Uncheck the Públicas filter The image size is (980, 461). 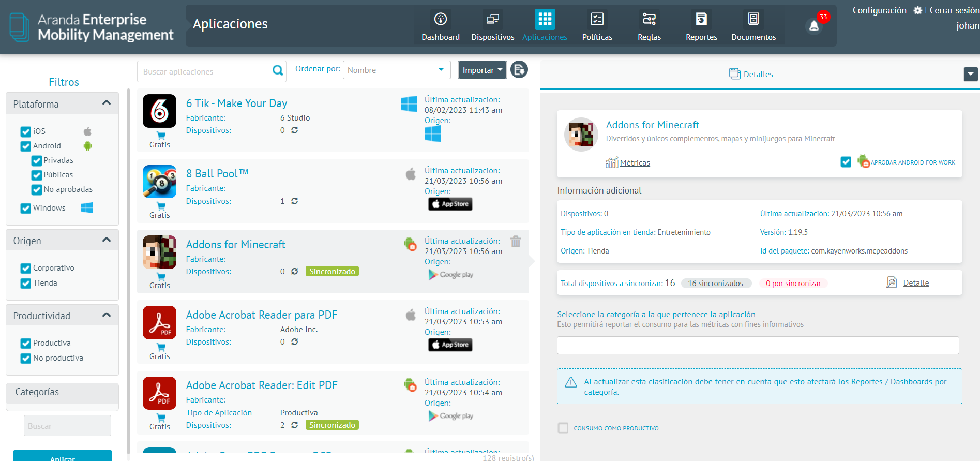[x=37, y=175]
